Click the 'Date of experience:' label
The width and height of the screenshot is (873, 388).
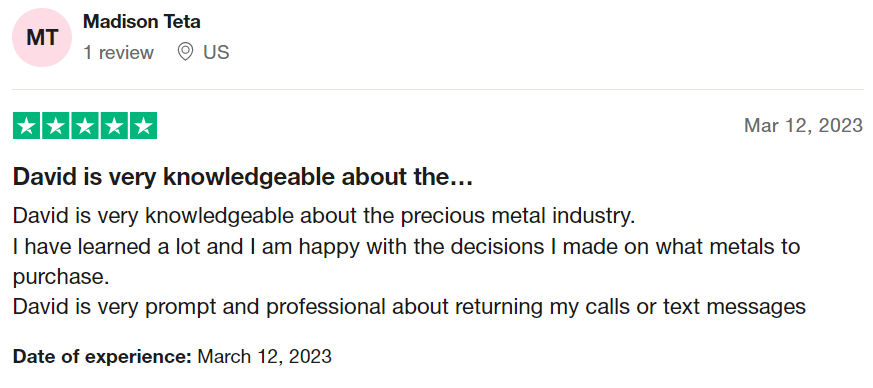click(102, 356)
